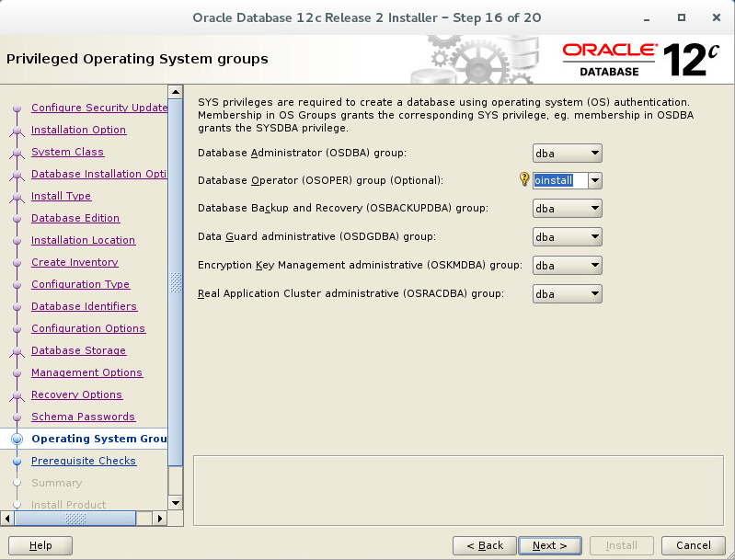The image size is (735, 560).
Task: Go to Prerequisite Checks step
Action: (84, 461)
